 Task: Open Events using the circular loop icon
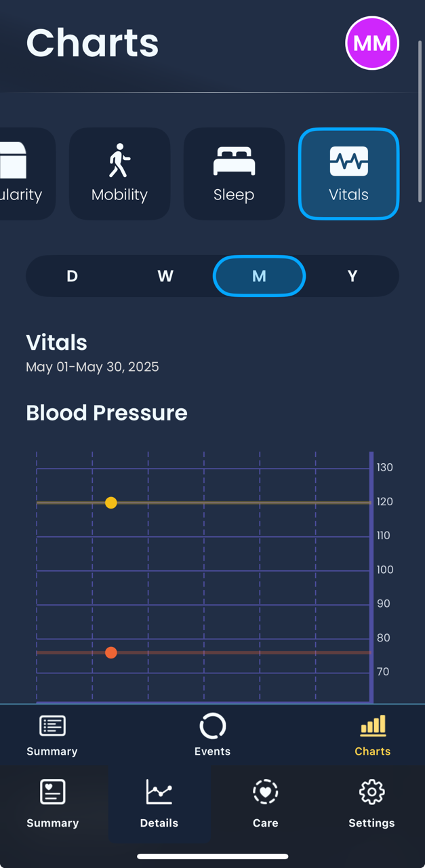click(x=212, y=724)
